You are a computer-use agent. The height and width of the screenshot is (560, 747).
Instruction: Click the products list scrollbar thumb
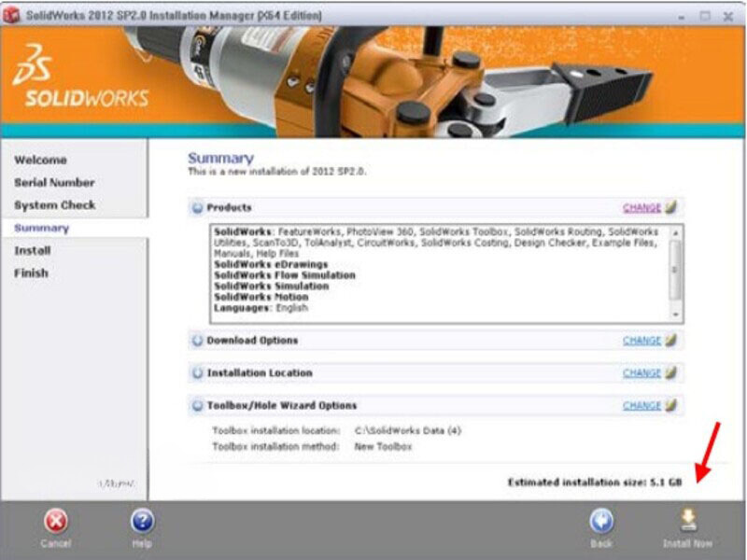pos(675,270)
